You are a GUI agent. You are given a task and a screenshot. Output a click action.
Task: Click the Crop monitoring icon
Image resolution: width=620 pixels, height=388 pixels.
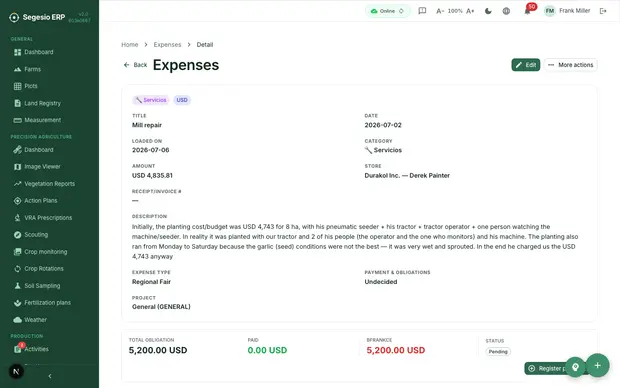[17, 252]
